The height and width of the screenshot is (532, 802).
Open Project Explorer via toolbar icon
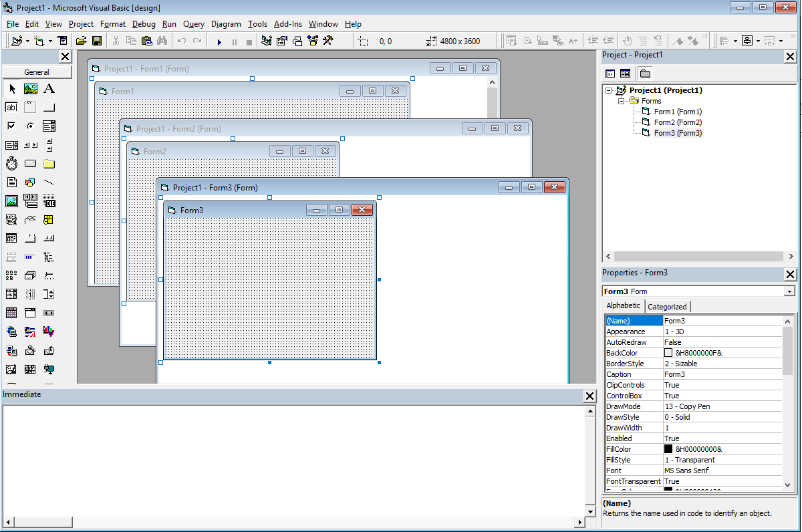click(x=267, y=41)
